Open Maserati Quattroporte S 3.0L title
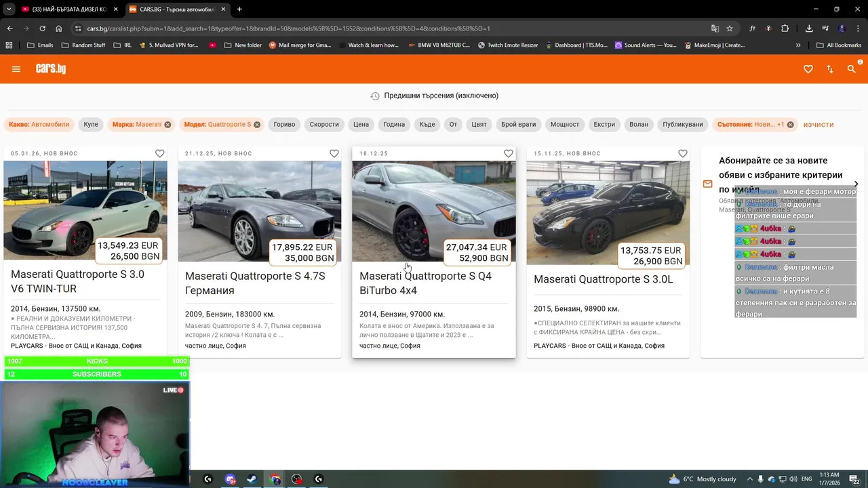 tap(604, 279)
